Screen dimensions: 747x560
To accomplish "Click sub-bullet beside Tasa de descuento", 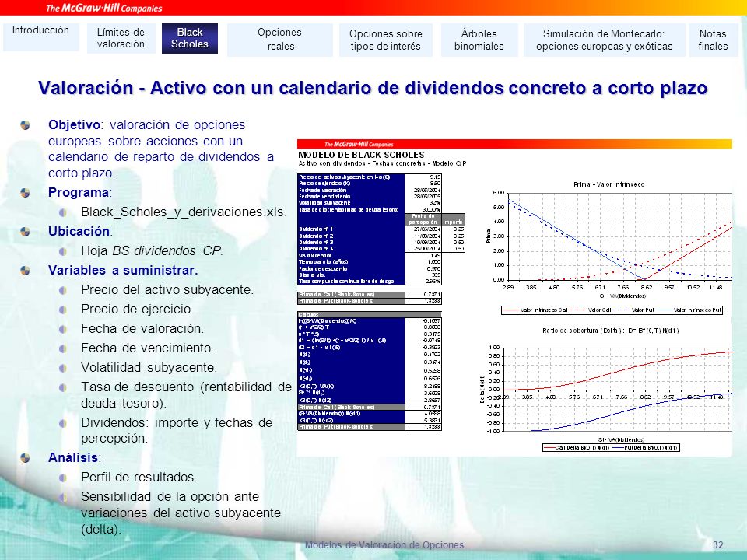I will point(63,387).
